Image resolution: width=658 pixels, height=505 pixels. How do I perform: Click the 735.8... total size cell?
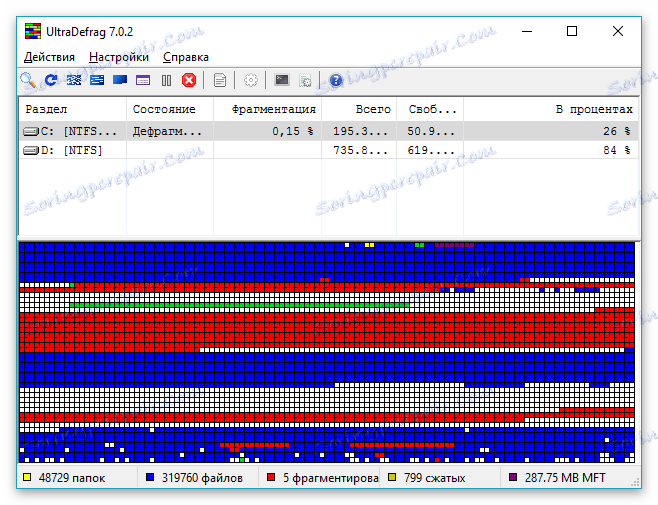tap(360, 150)
